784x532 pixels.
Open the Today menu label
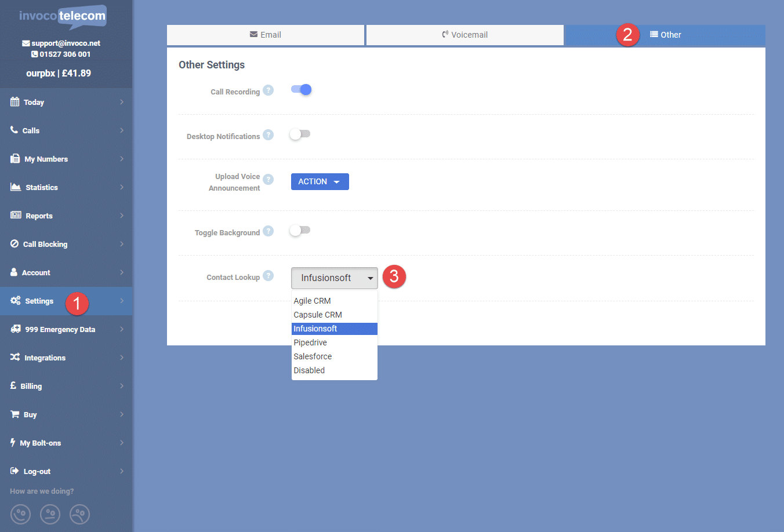pos(34,103)
